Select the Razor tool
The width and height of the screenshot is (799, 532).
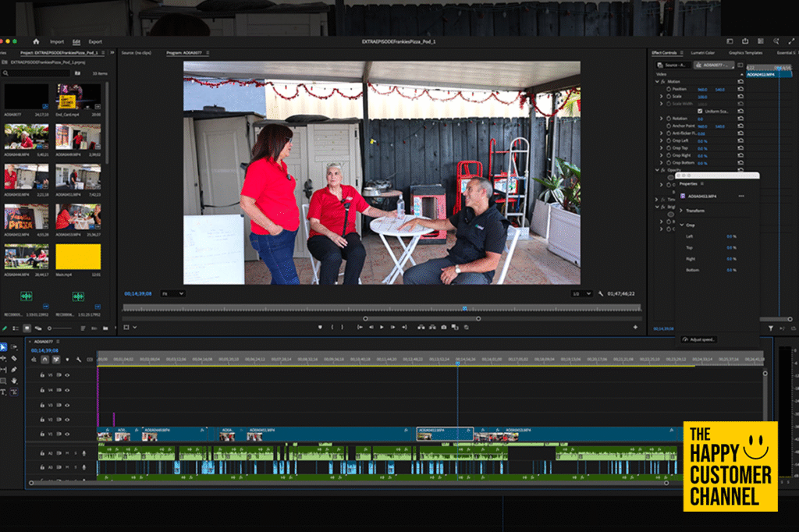click(x=14, y=358)
